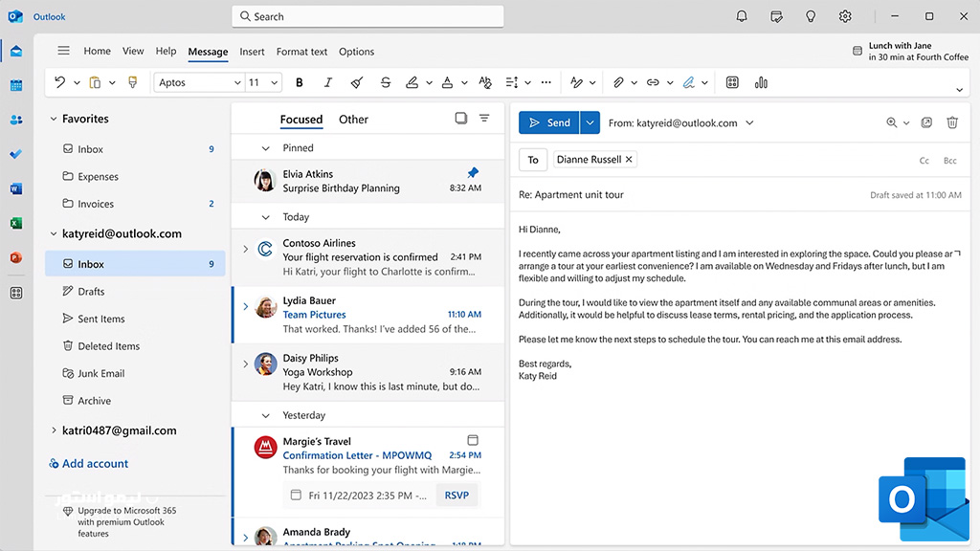980x551 pixels.
Task: Switch to the Insert ribbon tab
Action: pos(252,52)
